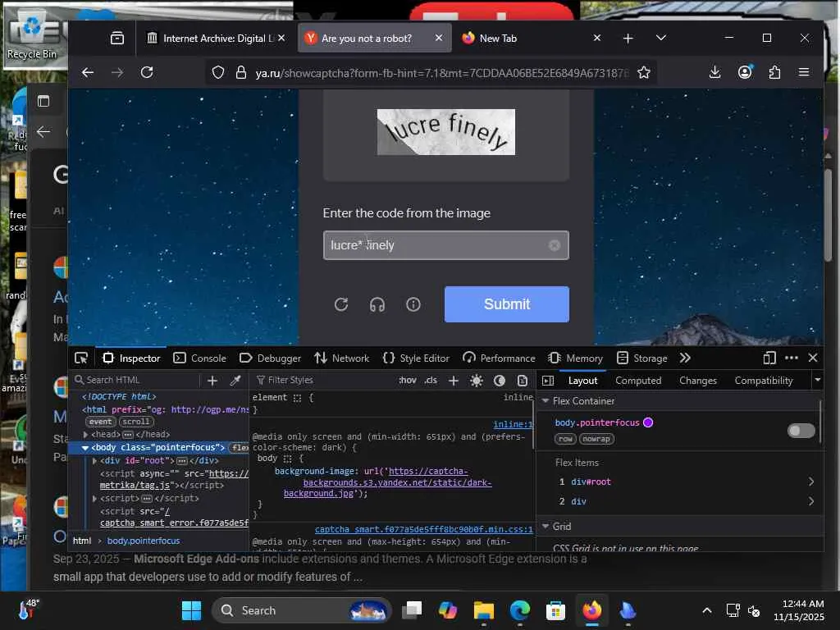Toggle the flexbox overlay switch

(801, 430)
